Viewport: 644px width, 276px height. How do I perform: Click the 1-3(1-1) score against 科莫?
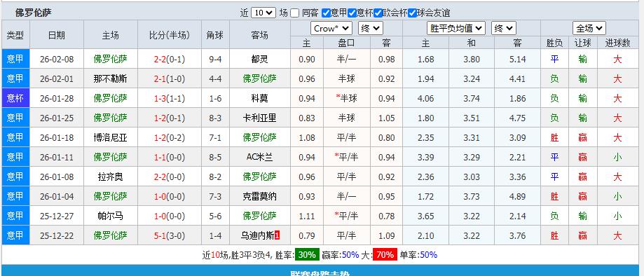170,98
